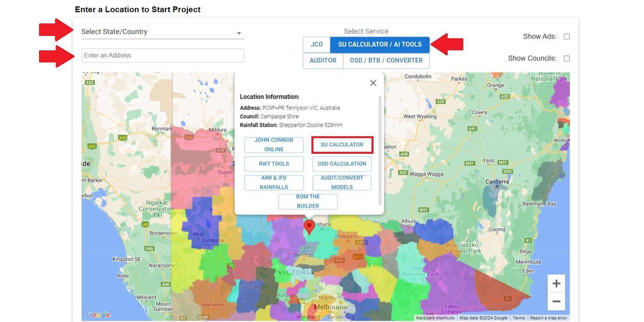Image resolution: width=644 pixels, height=322 pixels.
Task: Open BOM THE BUILDER button
Action: (308, 201)
